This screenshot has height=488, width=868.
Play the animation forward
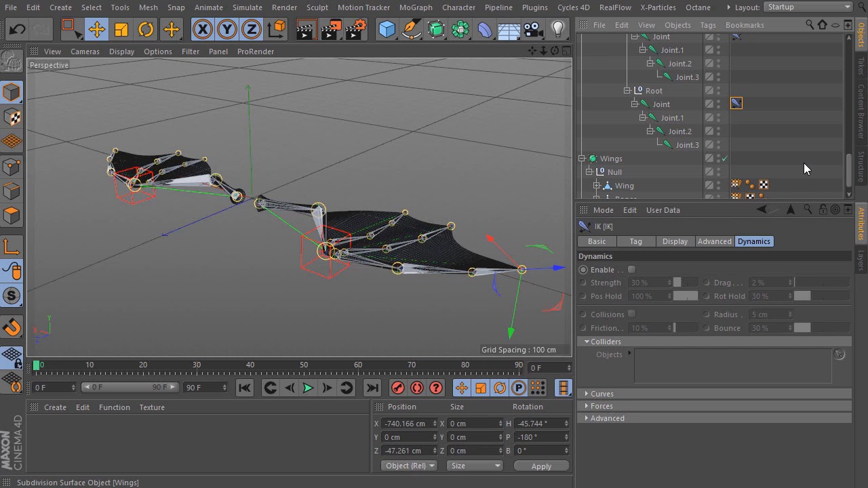pos(308,388)
